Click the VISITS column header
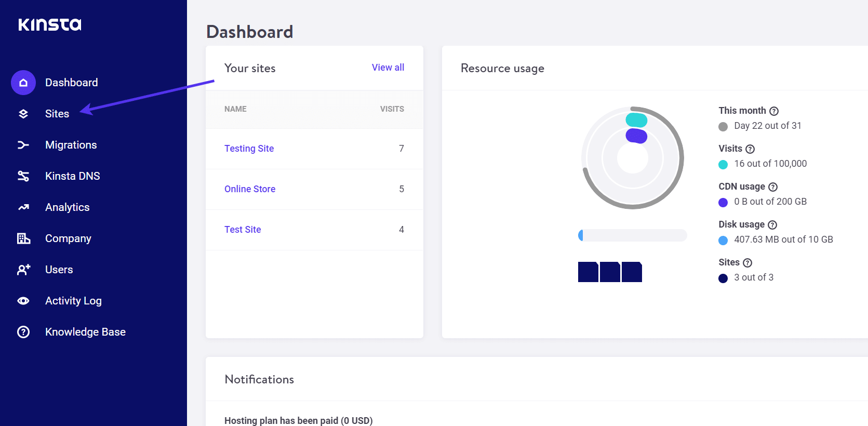Image resolution: width=868 pixels, height=426 pixels. [392, 109]
